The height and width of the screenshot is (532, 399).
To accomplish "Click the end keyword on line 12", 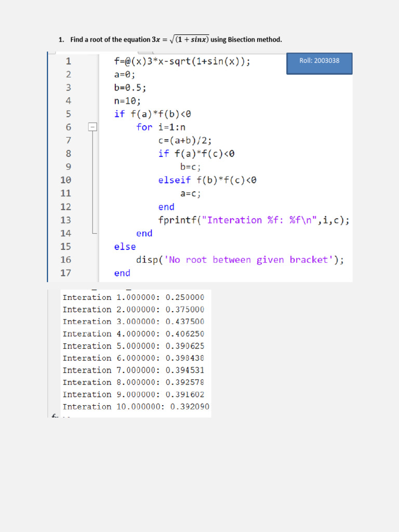I will [x=166, y=207].
